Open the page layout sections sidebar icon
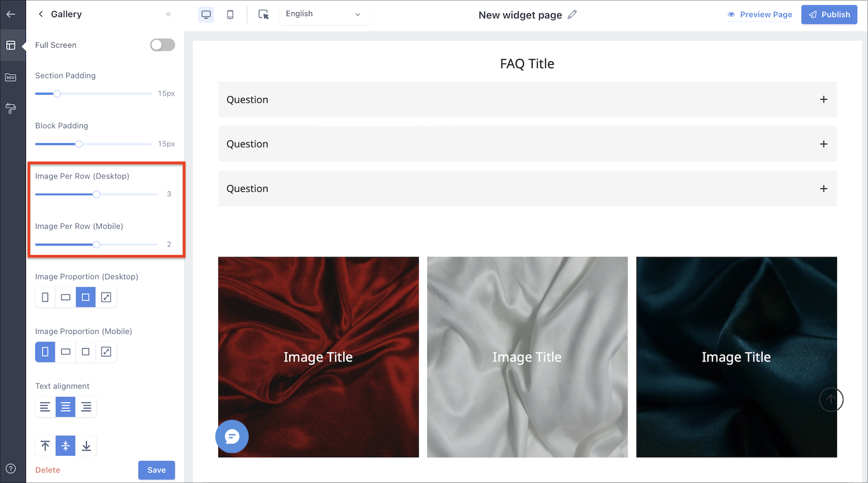This screenshot has height=483, width=868. [x=10, y=45]
